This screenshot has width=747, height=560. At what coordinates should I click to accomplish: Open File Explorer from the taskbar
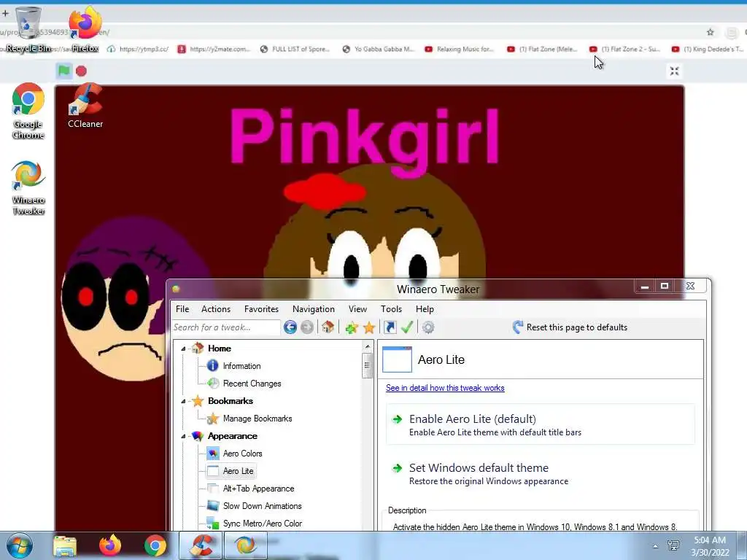pyautogui.click(x=65, y=545)
